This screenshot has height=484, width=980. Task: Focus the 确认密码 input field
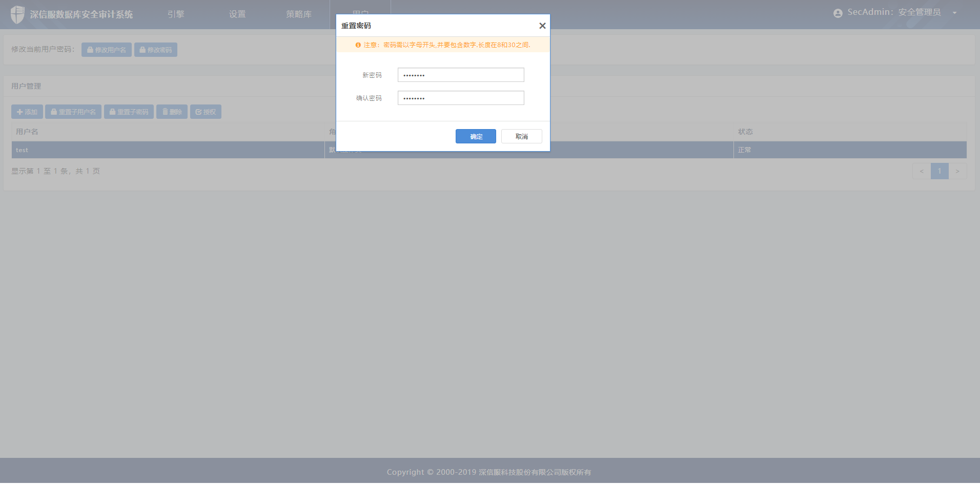pos(461,98)
